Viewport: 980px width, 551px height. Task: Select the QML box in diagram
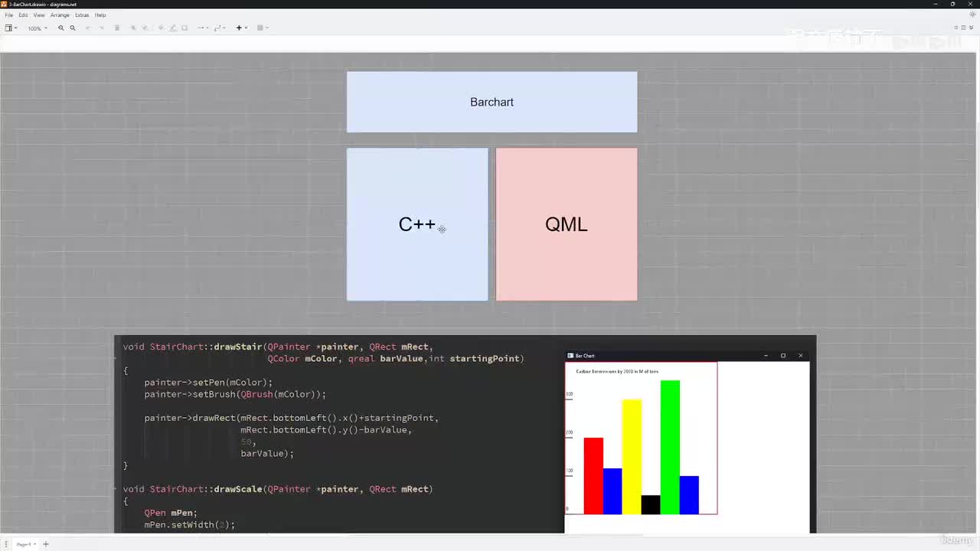567,224
